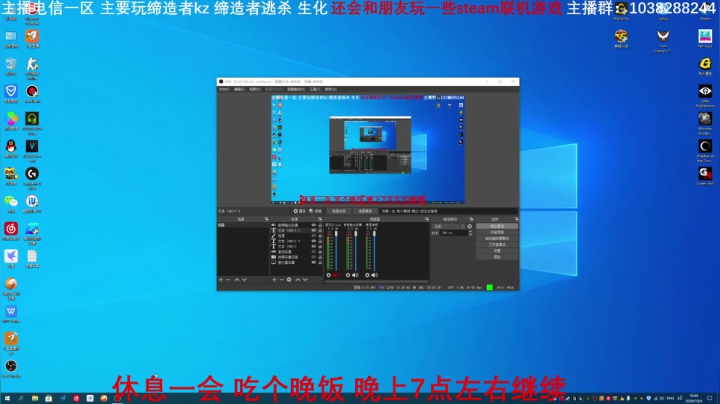
Task: Open source properties gear below Sources list
Action: click(289, 280)
